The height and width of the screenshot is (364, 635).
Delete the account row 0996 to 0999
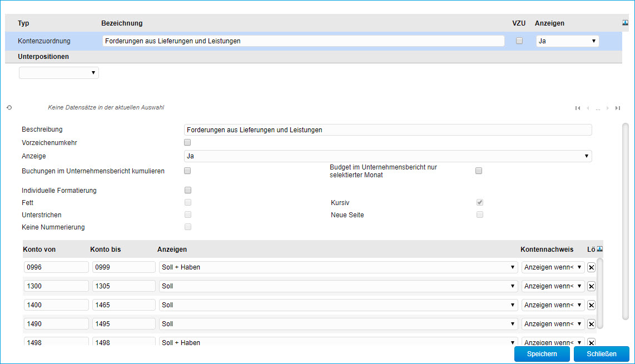click(x=591, y=267)
